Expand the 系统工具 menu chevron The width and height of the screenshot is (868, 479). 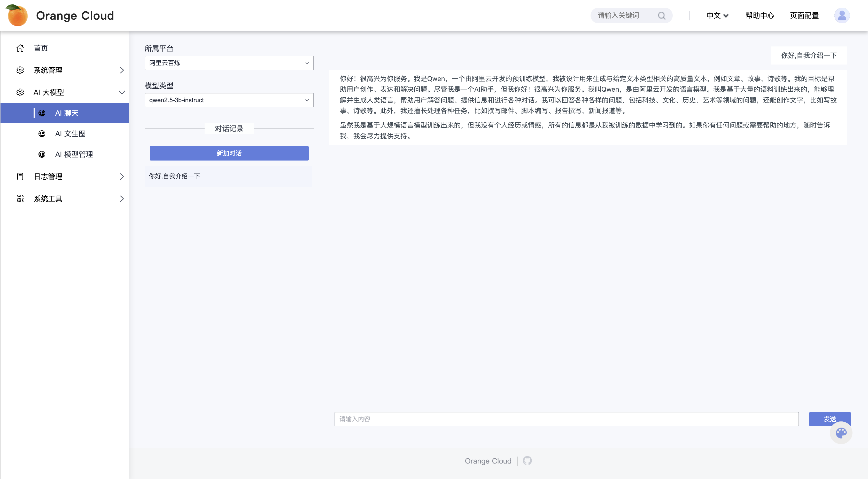point(122,199)
